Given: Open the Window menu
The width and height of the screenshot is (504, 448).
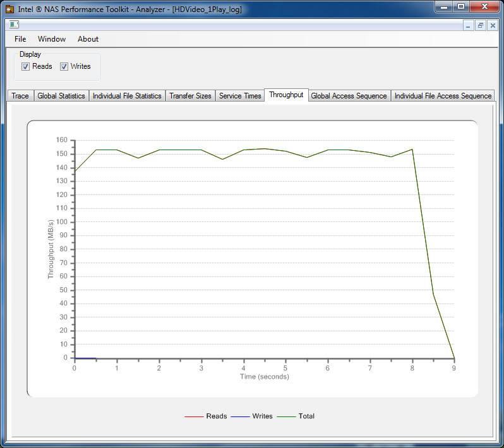Looking at the screenshot, I should tap(52, 39).
